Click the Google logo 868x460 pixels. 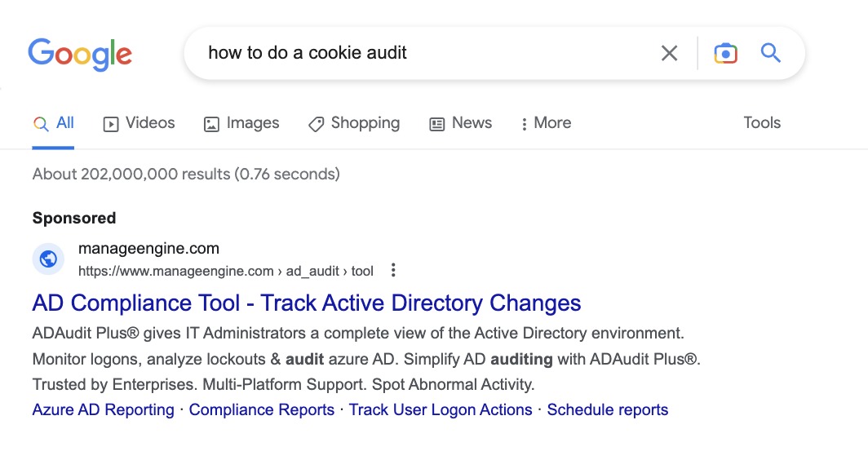pyautogui.click(x=80, y=54)
